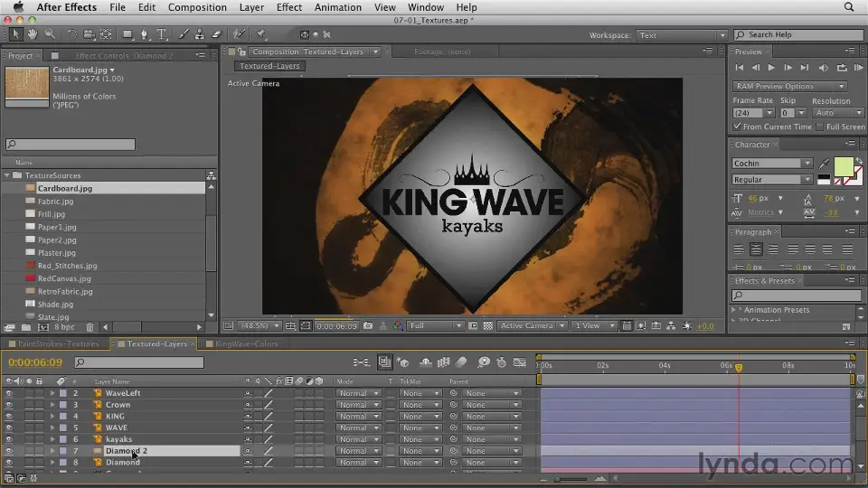Select Fabric.jpg in the Project panel
This screenshot has height=488, width=868.
(x=55, y=202)
